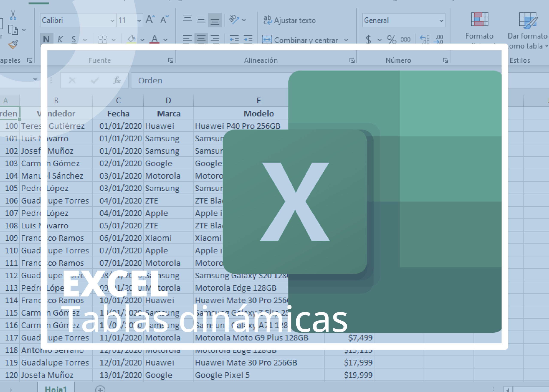Open the borders dropdown arrow
549x392 pixels.
point(113,40)
